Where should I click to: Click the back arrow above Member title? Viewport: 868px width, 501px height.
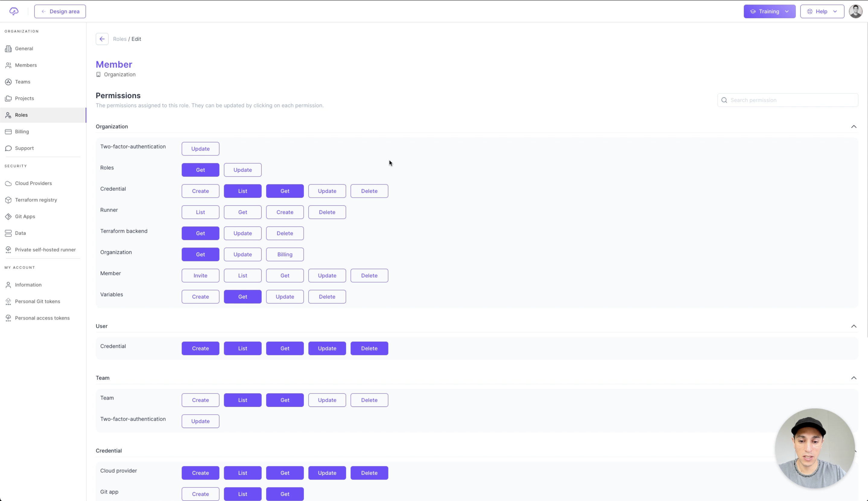(102, 39)
